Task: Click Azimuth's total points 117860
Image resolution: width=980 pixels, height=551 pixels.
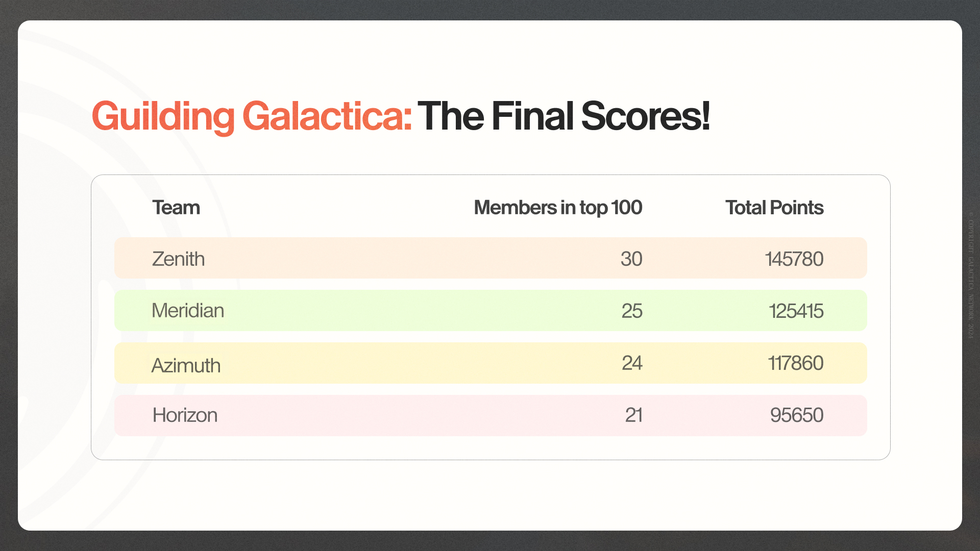Action: pos(796,363)
